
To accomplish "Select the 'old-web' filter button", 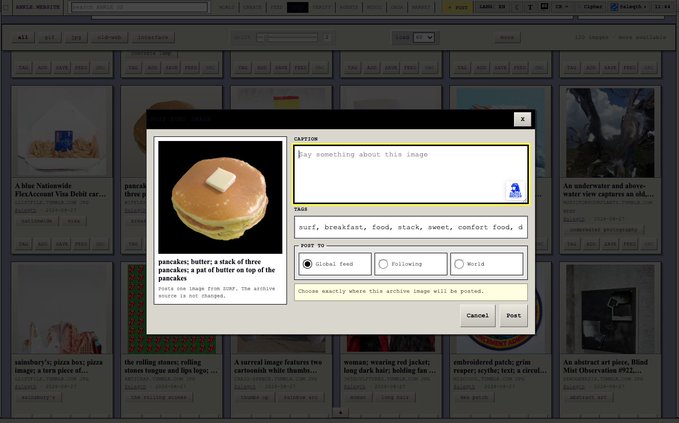I will pos(110,38).
